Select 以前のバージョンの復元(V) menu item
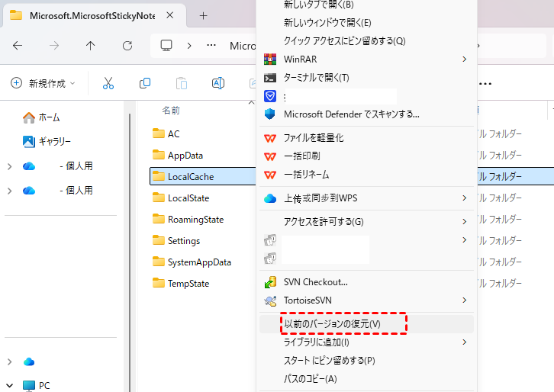Image resolution: width=554 pixels, height=392 pixels. tap(332, 324)
